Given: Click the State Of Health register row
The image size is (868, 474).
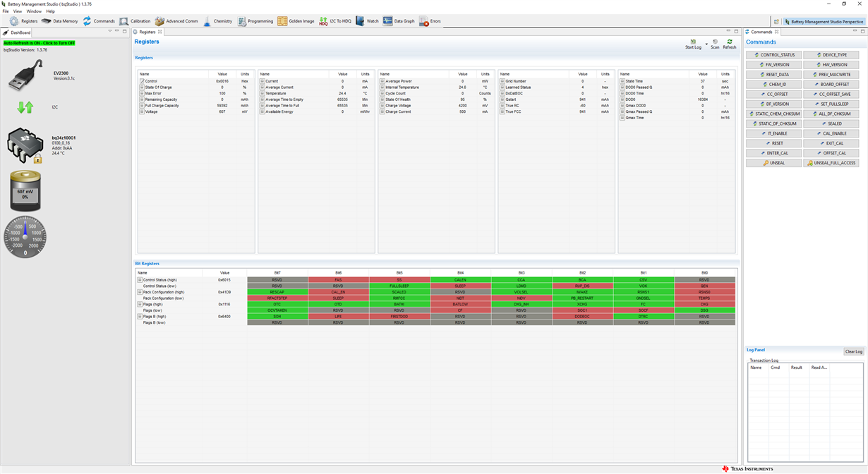Looking at the screenshot, I should 435,99.
